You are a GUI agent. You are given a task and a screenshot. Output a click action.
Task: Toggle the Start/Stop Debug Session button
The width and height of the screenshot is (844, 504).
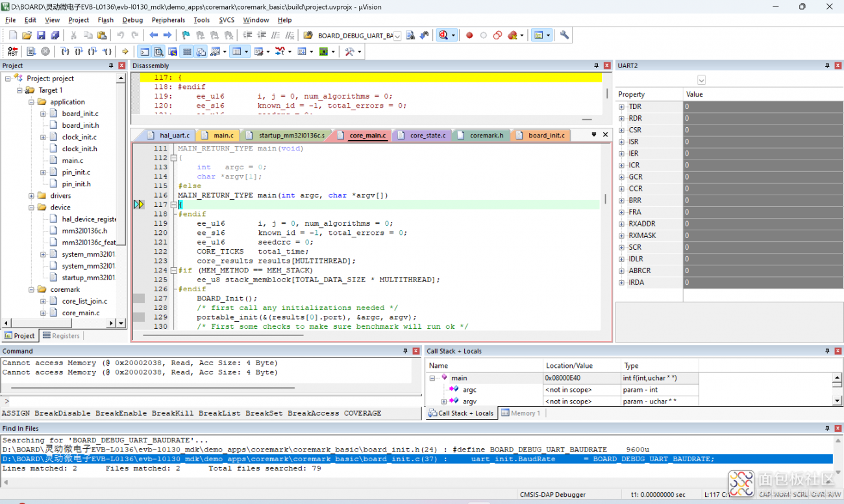[x=443, y=35]
